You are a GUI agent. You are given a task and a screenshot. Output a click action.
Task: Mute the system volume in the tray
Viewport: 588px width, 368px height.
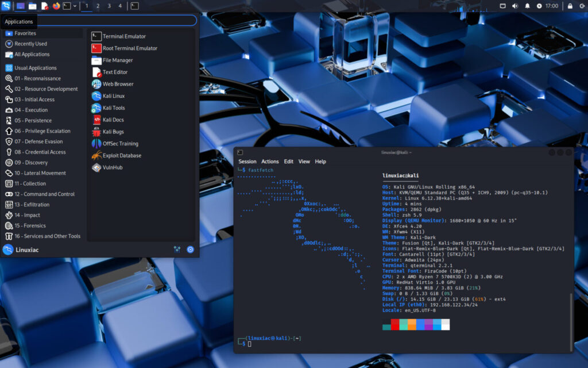pyautogui.click(x=514, y=6)
